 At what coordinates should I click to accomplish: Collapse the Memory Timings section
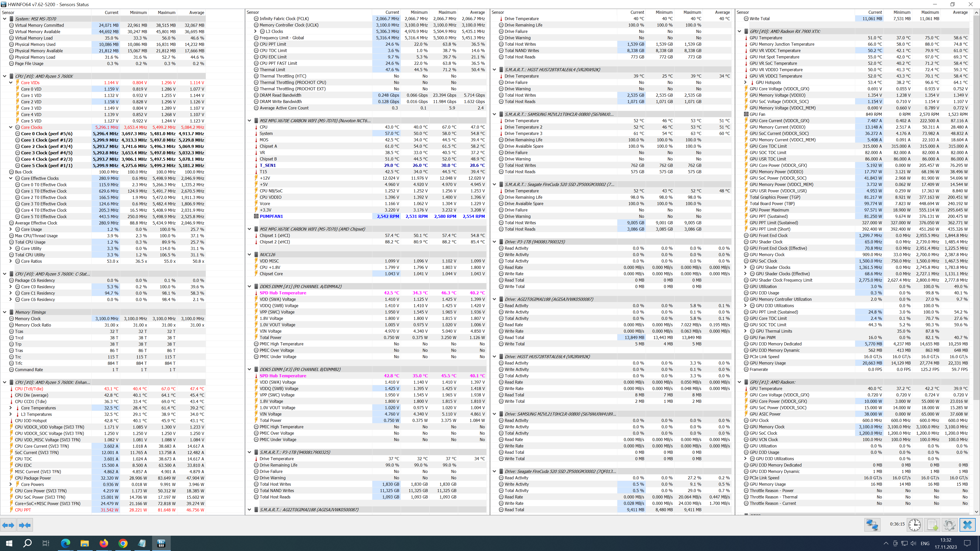point(5,312)
